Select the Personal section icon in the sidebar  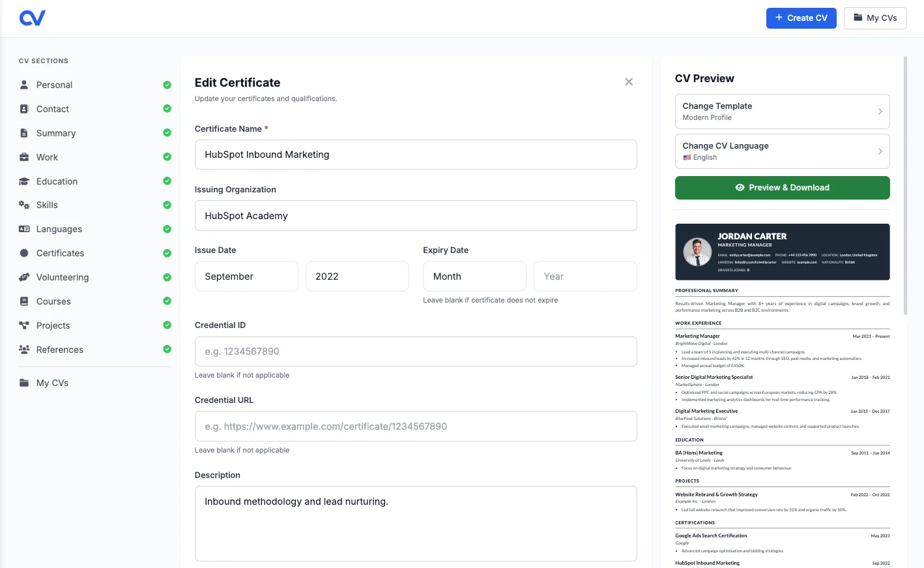pyautogui.click(x=24, y=85)
